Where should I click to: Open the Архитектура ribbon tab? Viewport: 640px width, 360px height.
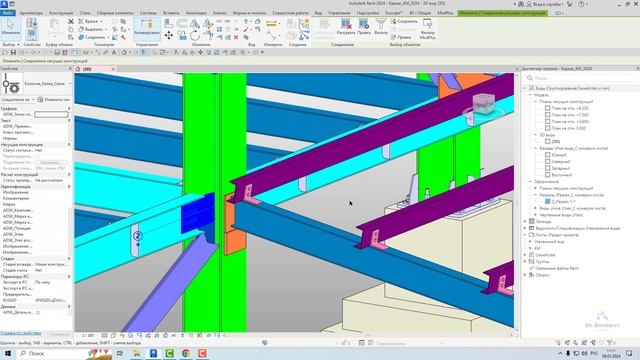point(31,13)
